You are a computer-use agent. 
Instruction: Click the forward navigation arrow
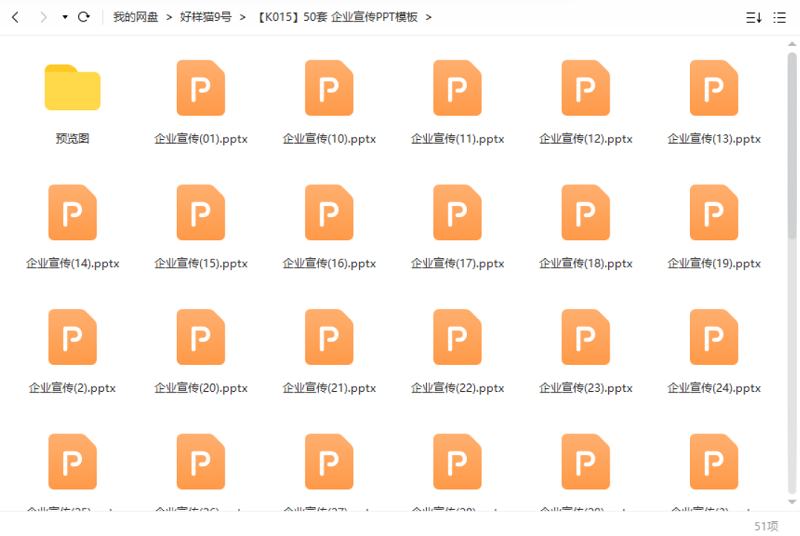tap(43, 17)
